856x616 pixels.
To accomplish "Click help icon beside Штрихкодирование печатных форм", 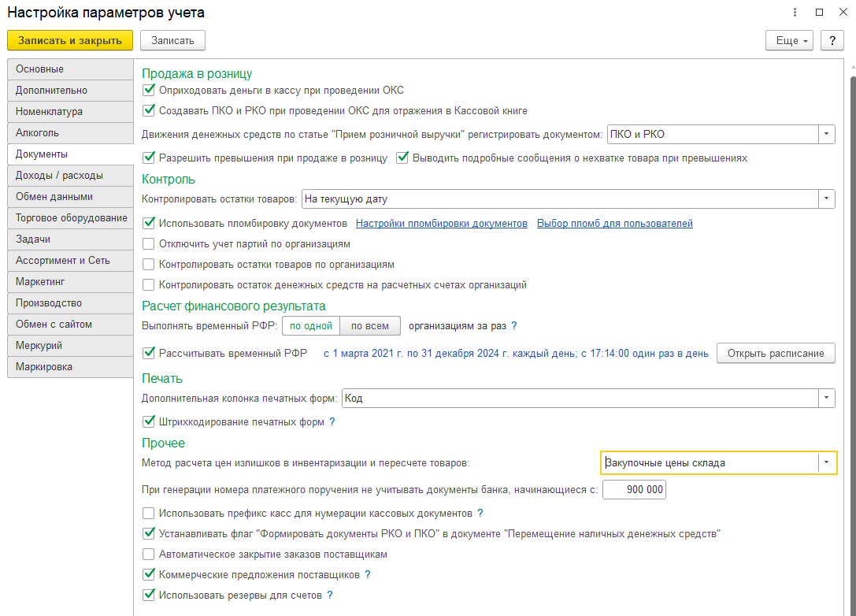I will click(x=332, y=422).
